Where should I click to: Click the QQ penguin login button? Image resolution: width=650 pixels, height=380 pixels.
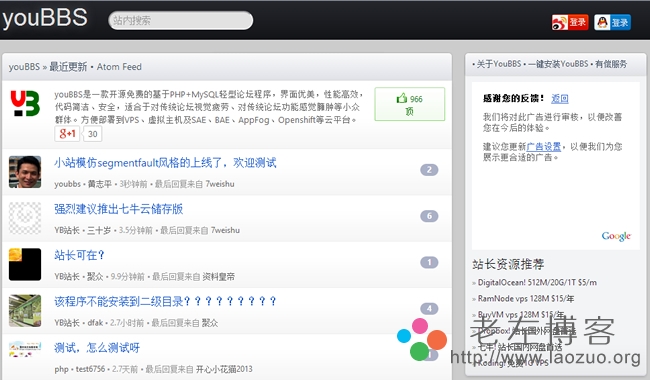click(612, 22)
